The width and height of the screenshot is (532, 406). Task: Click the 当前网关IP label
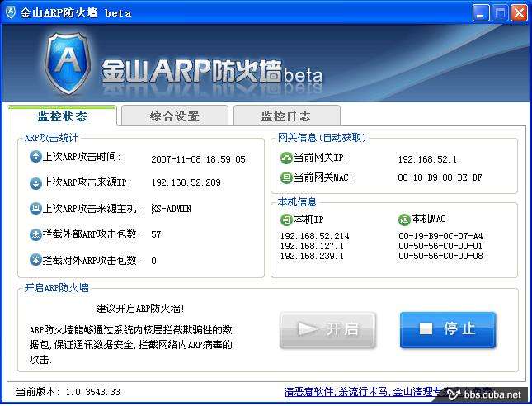point(320,158)
